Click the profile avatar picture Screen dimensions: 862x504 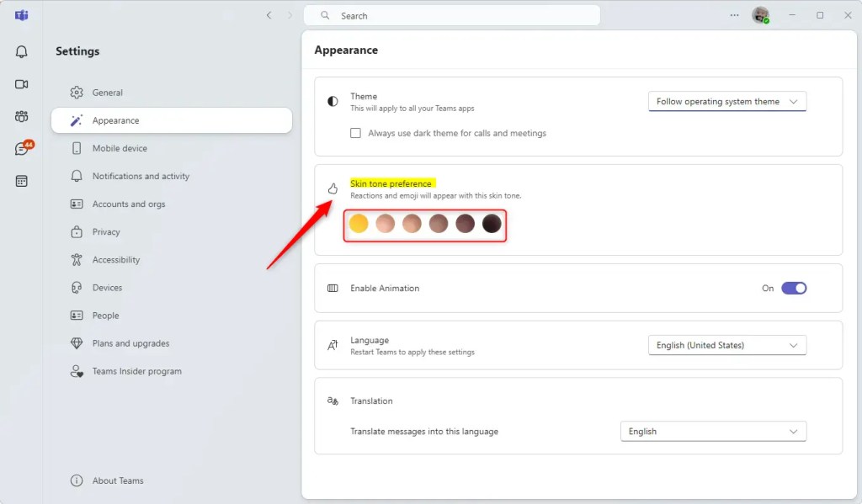(x=761, y=15)
